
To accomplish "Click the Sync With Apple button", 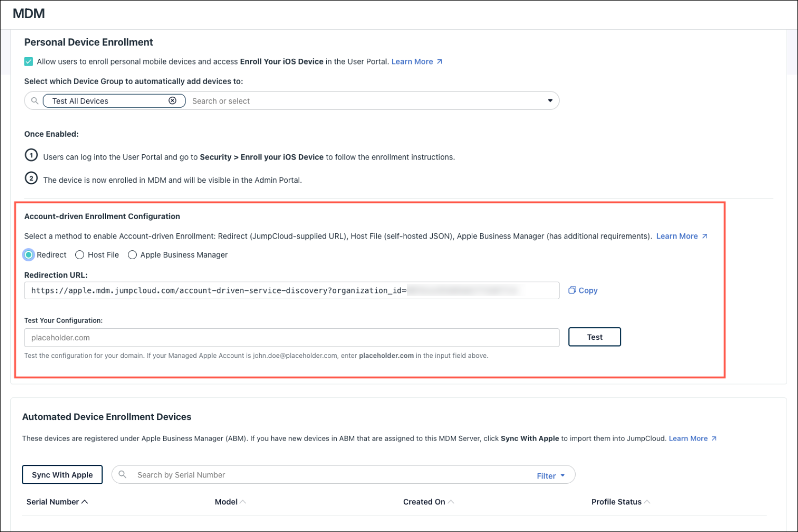I will point(62,474).
